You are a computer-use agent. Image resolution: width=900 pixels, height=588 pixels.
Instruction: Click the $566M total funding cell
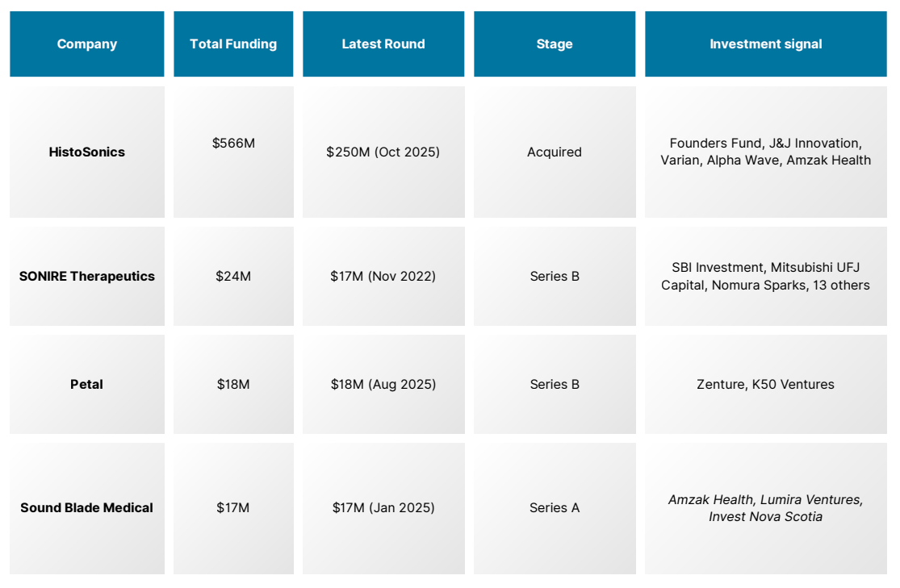coord(233,152)
